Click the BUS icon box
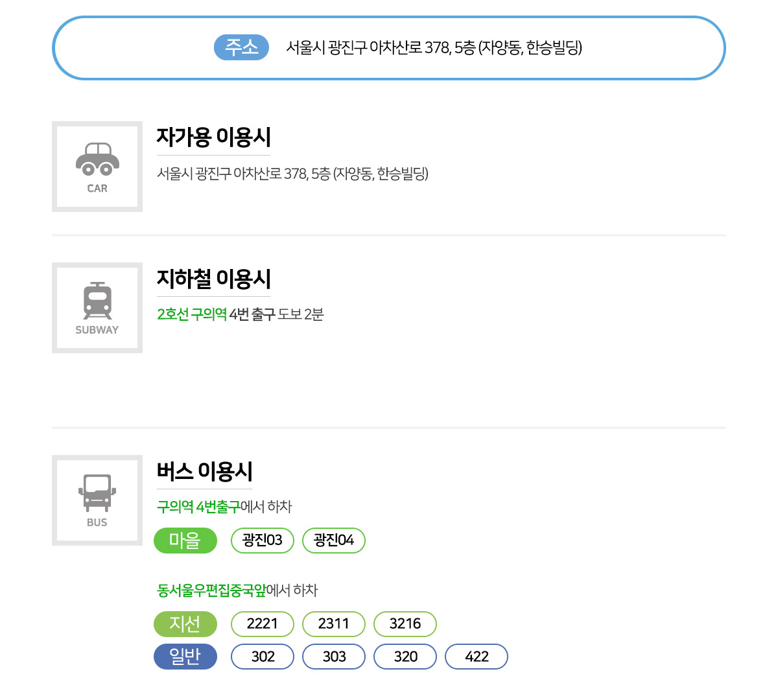This screenshot has height=700, width=778. [97, 500]
